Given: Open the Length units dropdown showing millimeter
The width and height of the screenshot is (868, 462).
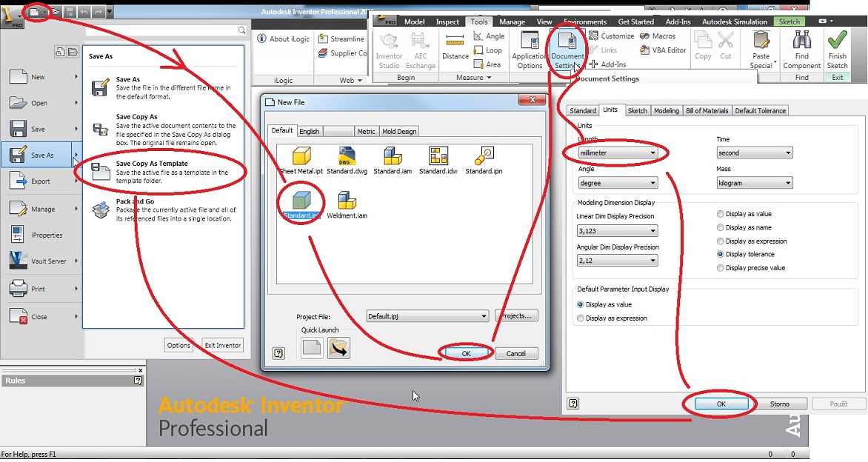Looking at the screenshot, I should click(618, 153).
